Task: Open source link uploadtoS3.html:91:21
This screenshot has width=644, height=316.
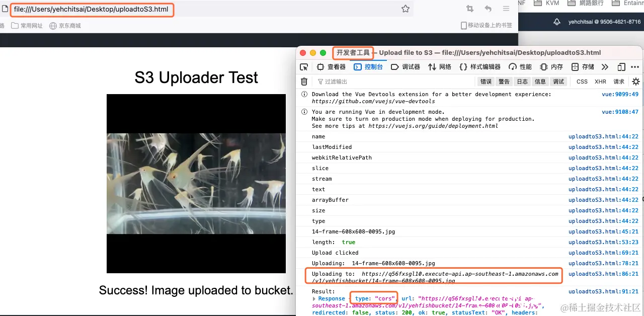Action: (x=603, y=291)
